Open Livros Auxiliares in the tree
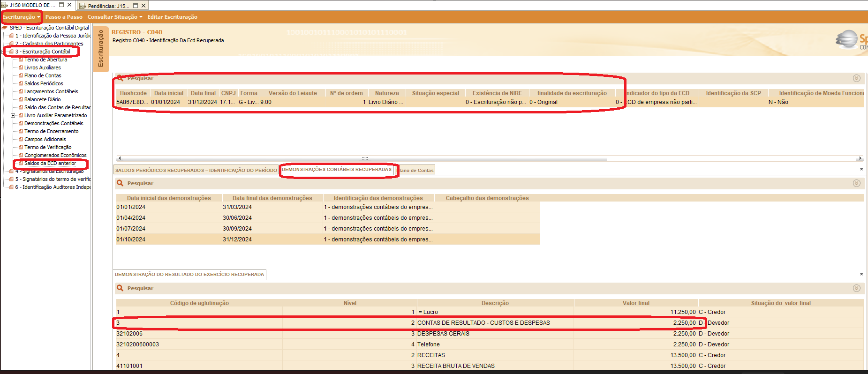The image size is (868, 374). [x=42, y=67]
